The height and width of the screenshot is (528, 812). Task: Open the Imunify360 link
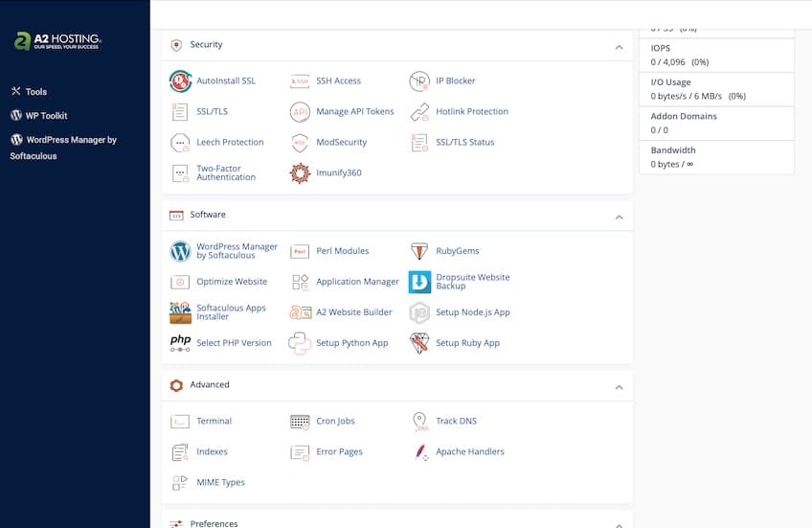coord(339,172)
